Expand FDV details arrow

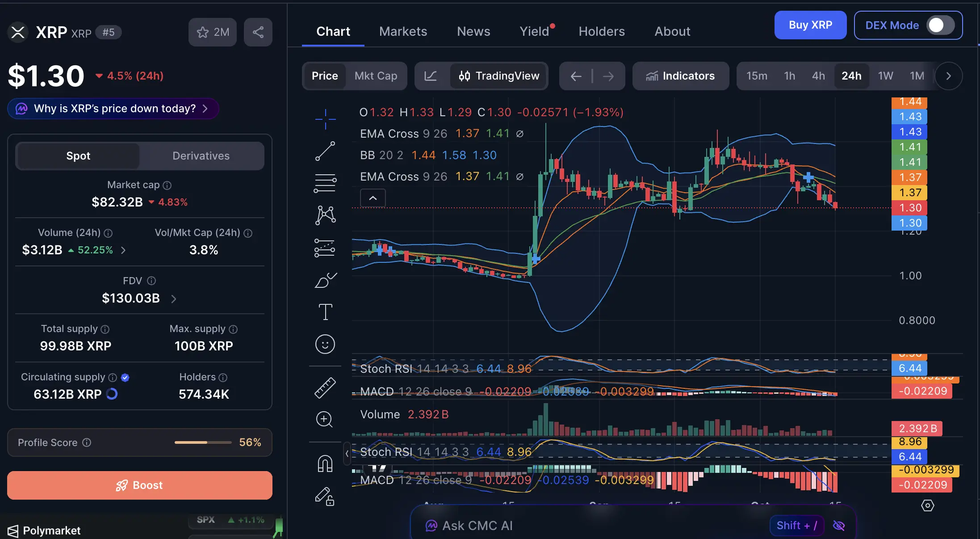174,299
